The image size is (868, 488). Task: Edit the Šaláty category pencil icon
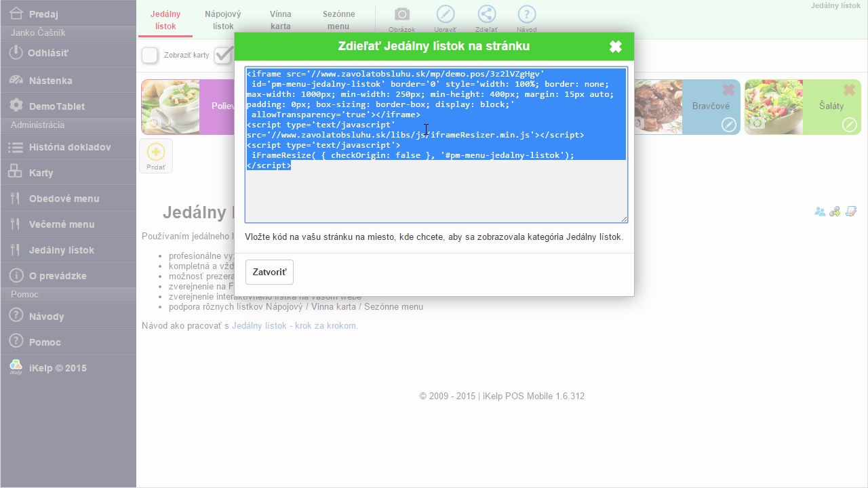[849, 125]
